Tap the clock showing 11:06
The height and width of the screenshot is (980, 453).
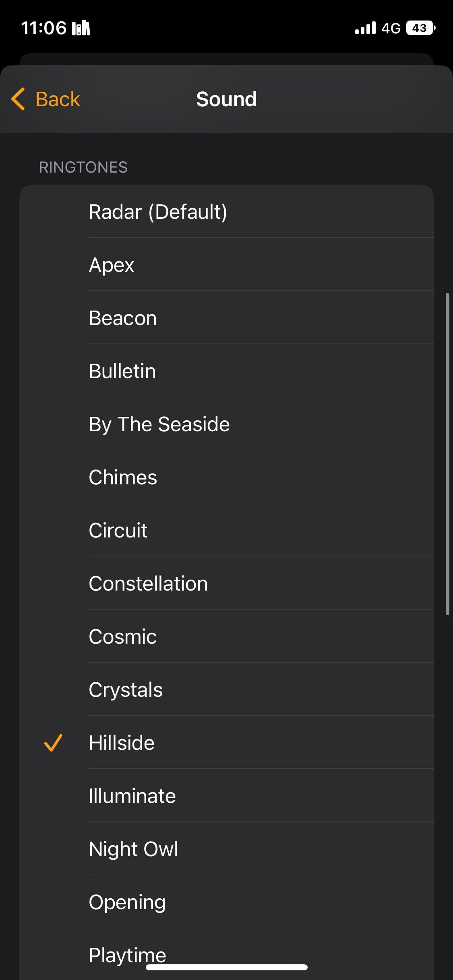[45, 27]
